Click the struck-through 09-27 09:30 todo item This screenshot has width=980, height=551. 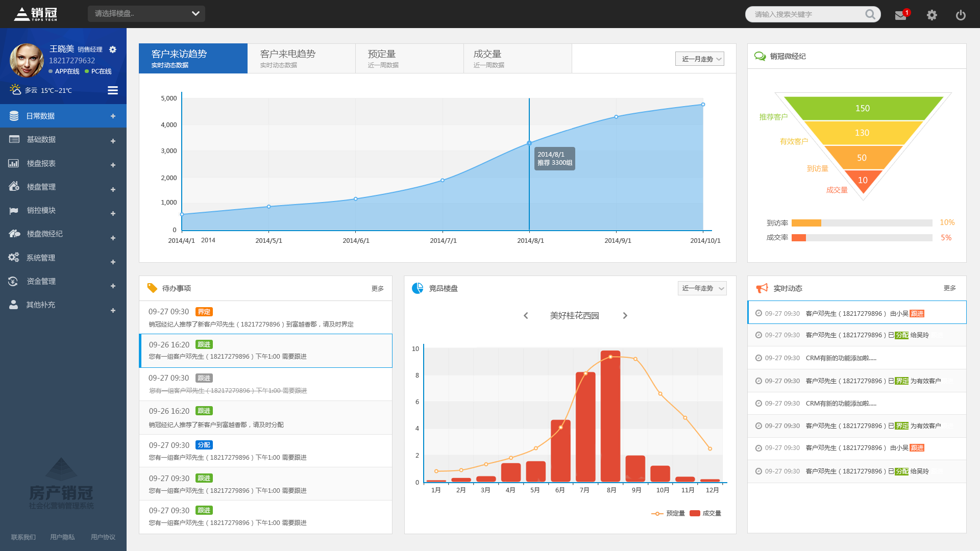click(266, 384)
